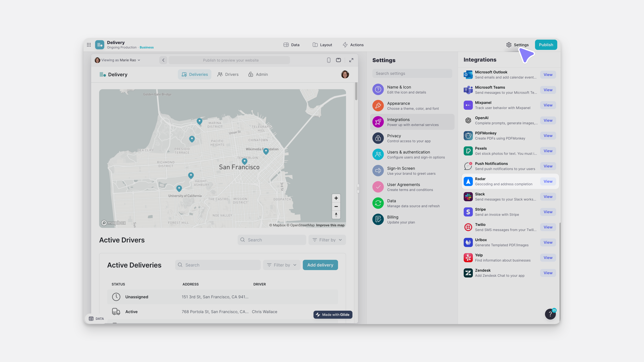Click the Search settings field
644x362 pixels.
412,73
